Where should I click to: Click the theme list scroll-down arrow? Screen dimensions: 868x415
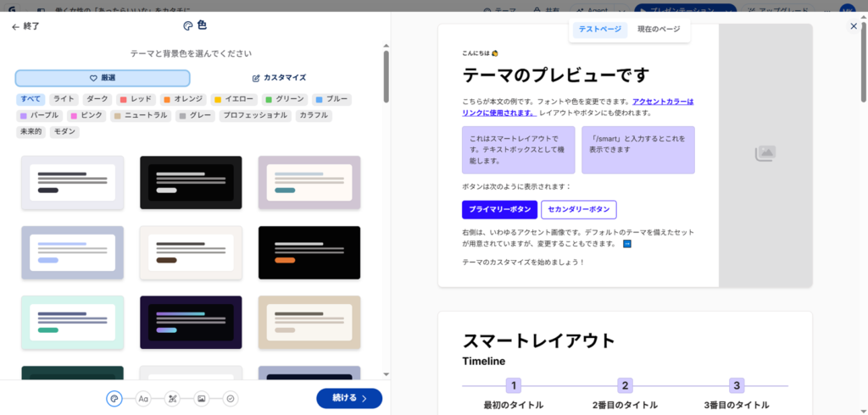click(x=387, y=373)
